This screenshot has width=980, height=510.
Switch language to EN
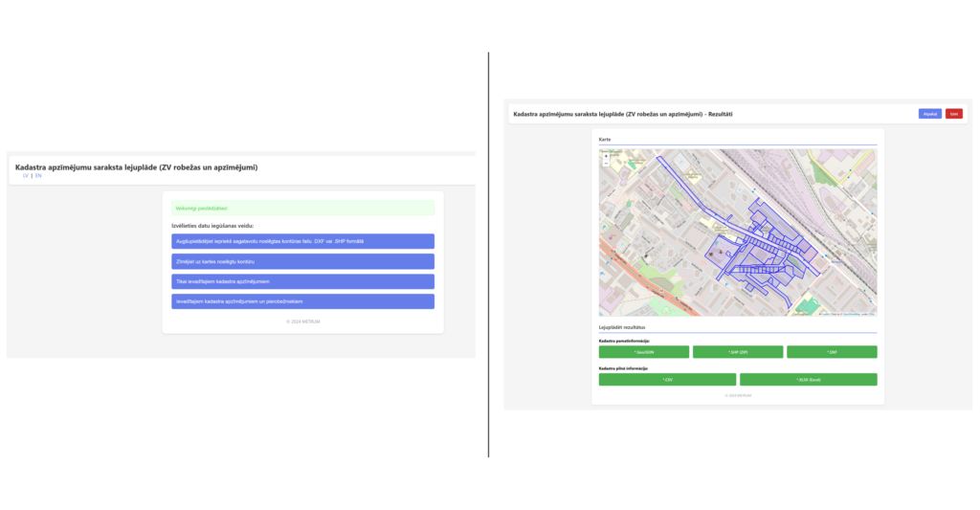pos(38,176)
